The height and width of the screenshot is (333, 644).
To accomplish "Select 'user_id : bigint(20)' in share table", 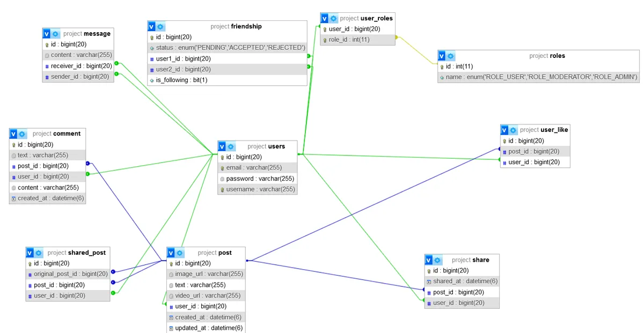I will (x=462, y=303).
